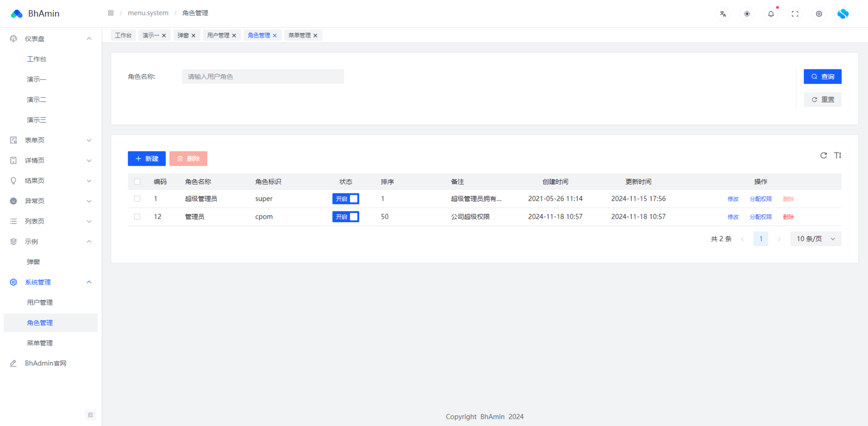Click the BhAdmin官网 edit icon

click(x=14, y=363)
